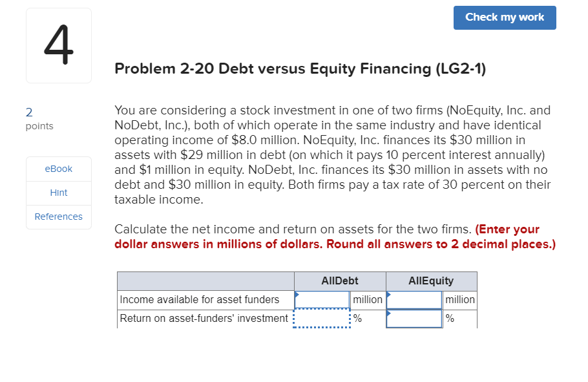This screenshot has width=588, height=382.
Task: Click the question number 4 tile
Action: (x=58, y=45)
